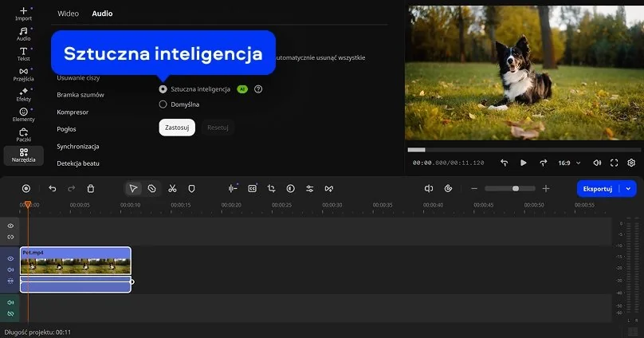Image resolution: width=644 pixels, height=338 pixels.
Task: Click the Eksportuj button
Action: [597, 188]
